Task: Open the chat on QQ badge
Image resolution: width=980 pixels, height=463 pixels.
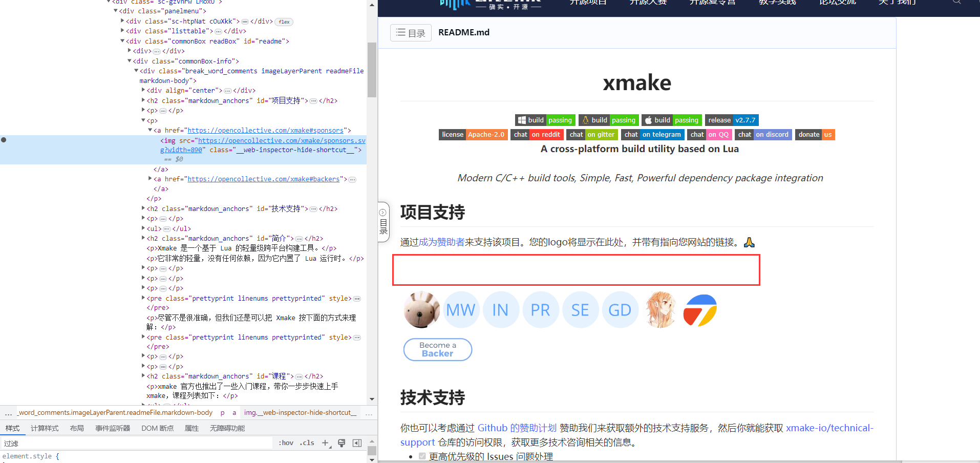Action: click(710, 135)
